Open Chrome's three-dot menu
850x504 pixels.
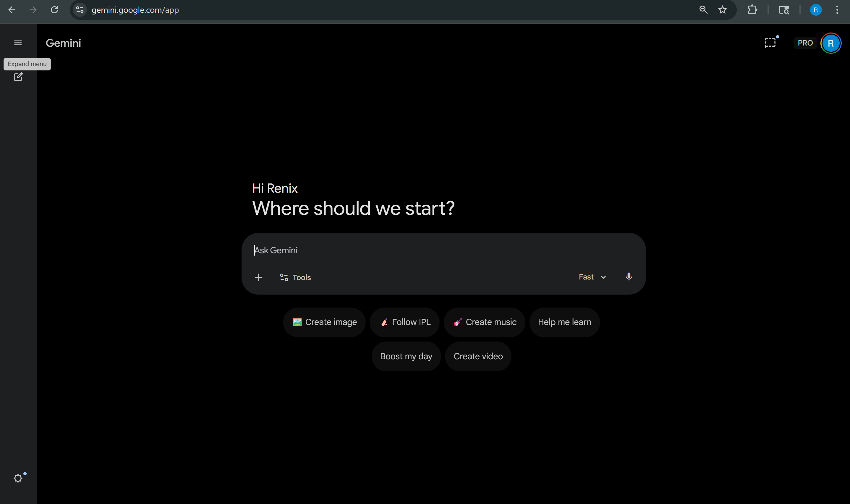coord(837,10)
